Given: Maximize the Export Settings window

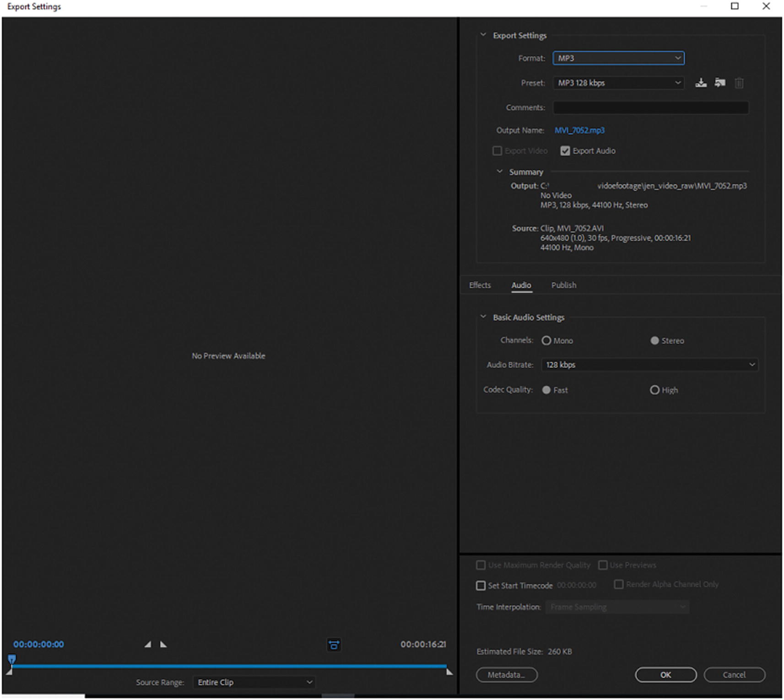Looking at the screenshot, I should click(x=735, y=6).
